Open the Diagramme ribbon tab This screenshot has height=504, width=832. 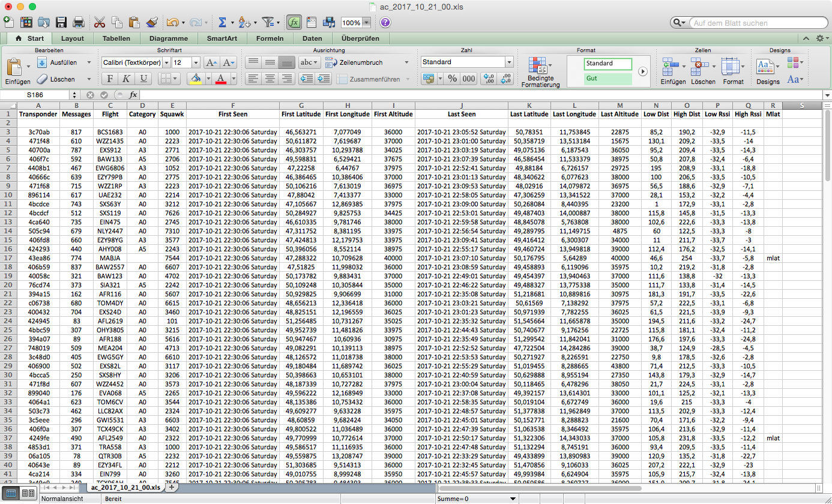(x=168, y=38)
